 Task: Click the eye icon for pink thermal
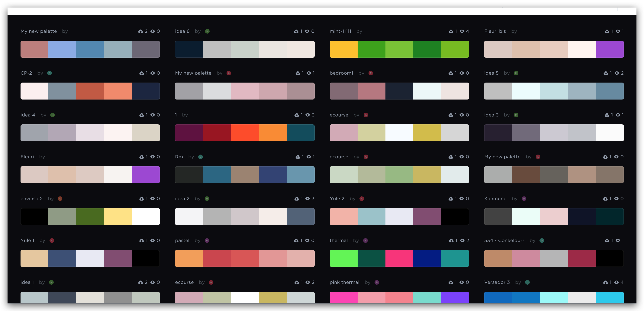tap(462, 282)
